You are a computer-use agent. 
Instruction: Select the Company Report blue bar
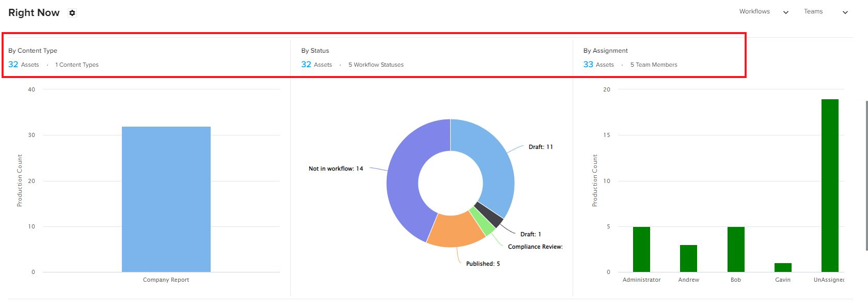pos(166,199)
